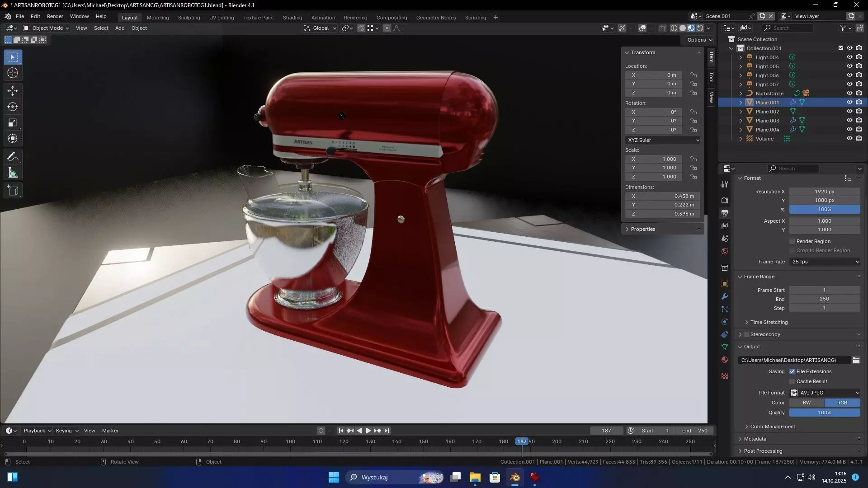Uncheck File Extensions option

click(792, 371)
